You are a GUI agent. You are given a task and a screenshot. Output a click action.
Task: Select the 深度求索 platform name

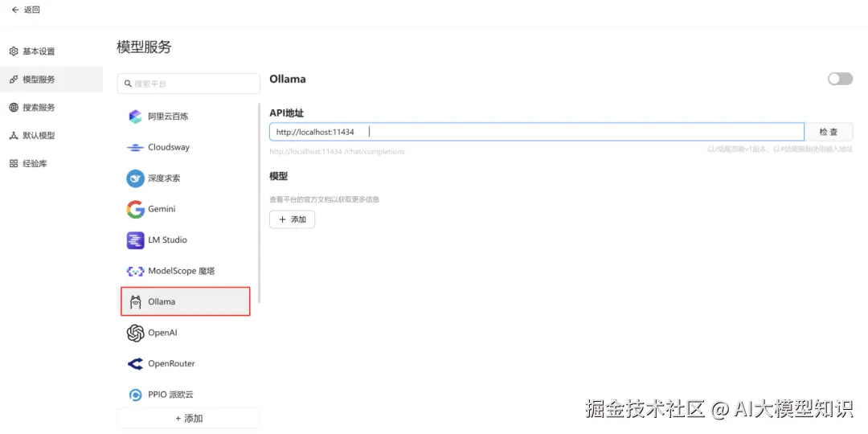click(x=164, y=178)
